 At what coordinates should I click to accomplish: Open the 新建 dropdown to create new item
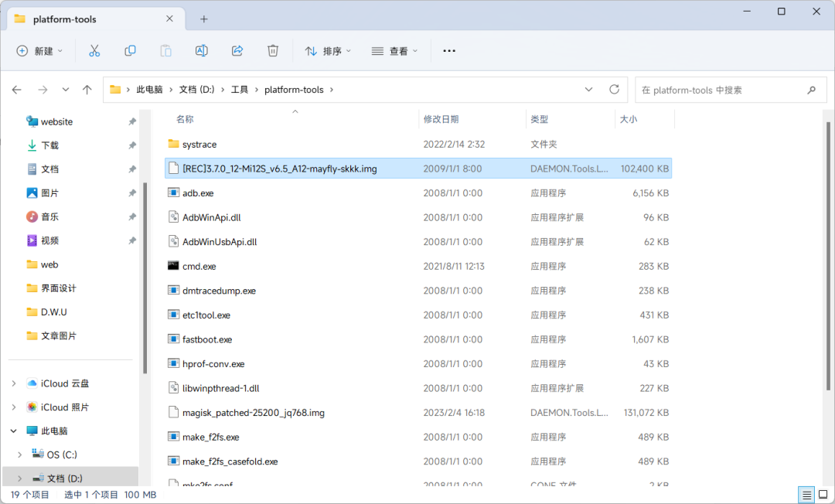[39, 50]
